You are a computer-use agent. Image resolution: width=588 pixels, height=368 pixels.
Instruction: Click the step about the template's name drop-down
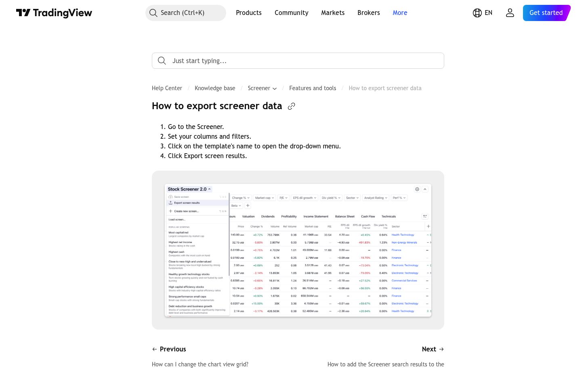click(x=254, y=146)
